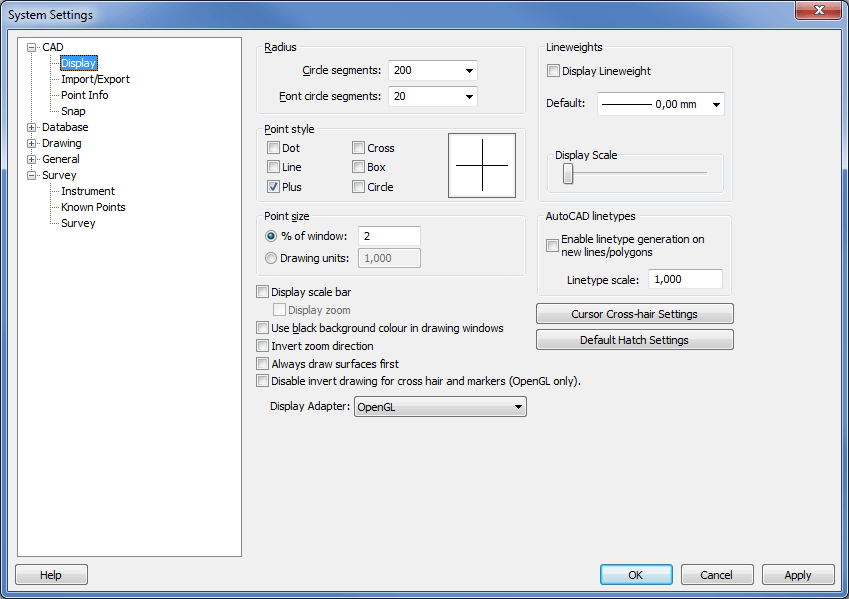
Task: Enable the Dot point style checkbox
Action: (273, 148)
